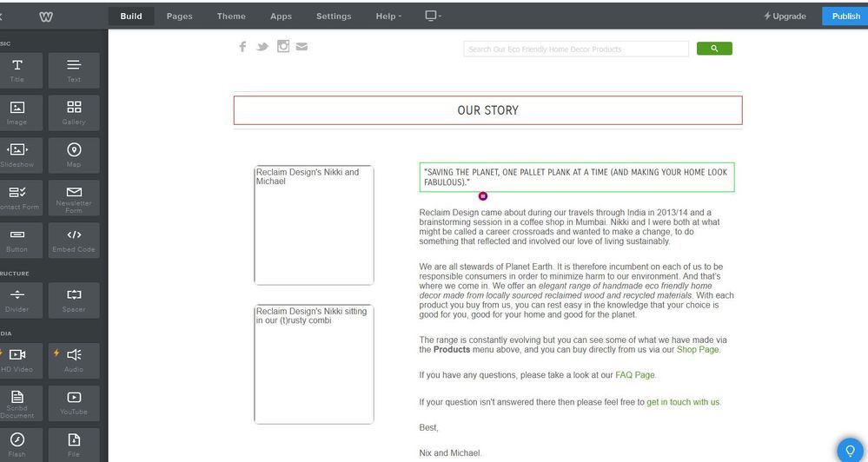Image resolution: width=868 pixels, height=462 pixels.
Task: Click the green search button
Action: point(714,49)
